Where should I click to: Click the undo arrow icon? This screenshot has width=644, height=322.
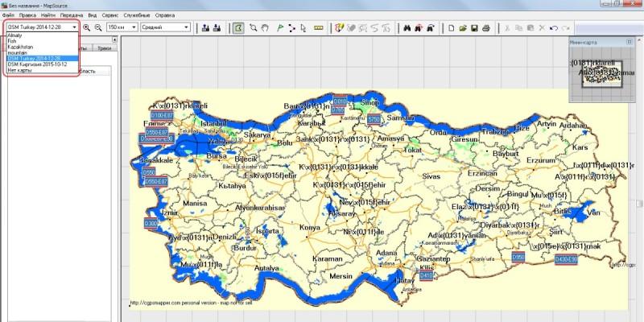tap(554, 27)
